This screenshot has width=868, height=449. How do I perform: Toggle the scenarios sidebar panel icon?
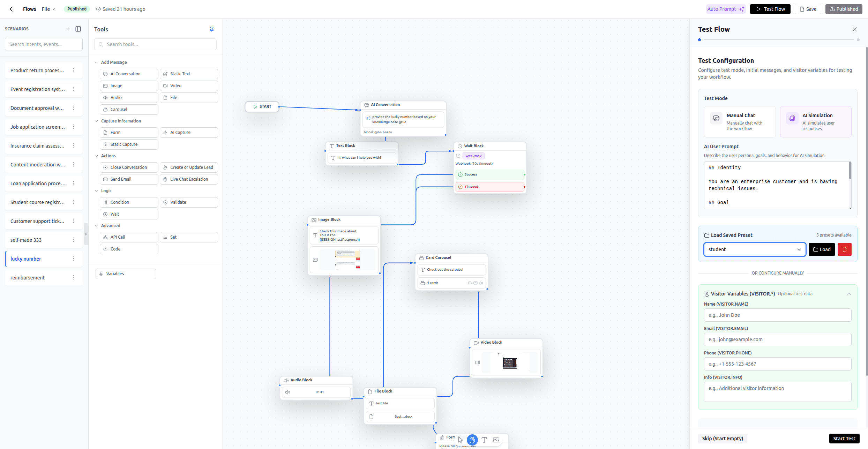pos(78,29)
